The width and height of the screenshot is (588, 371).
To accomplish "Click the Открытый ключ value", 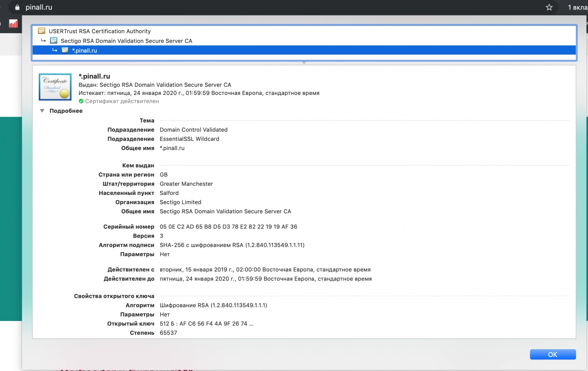I will [x=206, y=324].
